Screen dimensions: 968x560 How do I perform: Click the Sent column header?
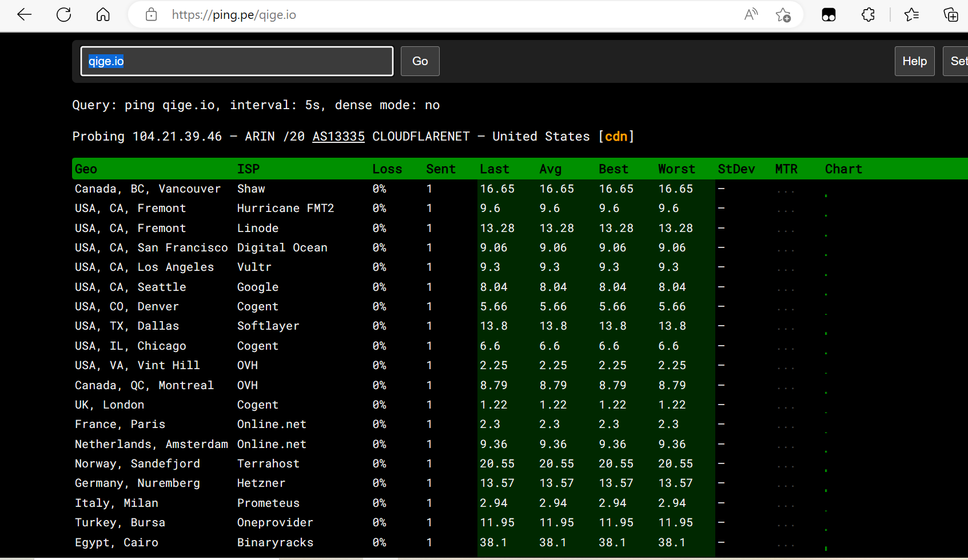coord(441,169)
